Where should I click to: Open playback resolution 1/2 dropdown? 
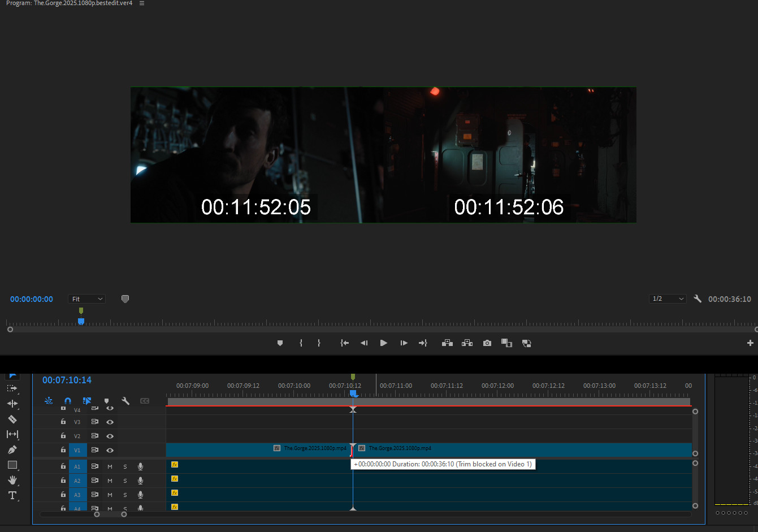click(668, 299)
